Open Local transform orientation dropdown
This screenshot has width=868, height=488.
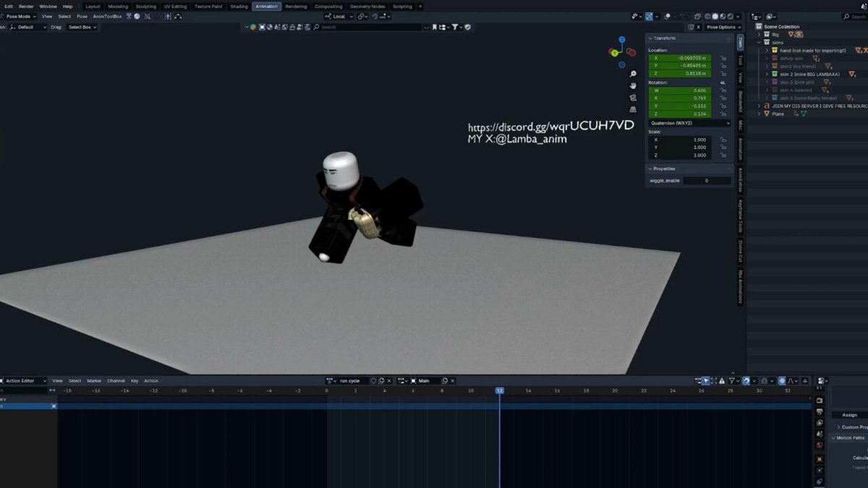pos(339,16)
